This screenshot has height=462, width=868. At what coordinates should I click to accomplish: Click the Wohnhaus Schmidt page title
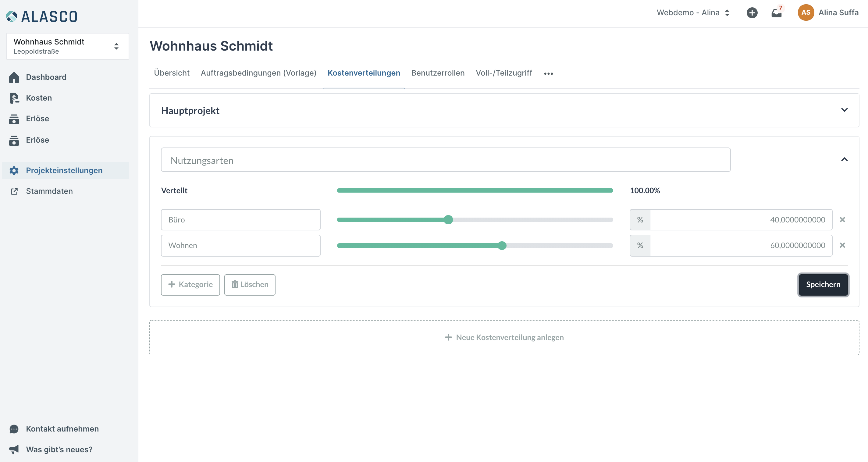pyautogui.click(x=211, y=46)
